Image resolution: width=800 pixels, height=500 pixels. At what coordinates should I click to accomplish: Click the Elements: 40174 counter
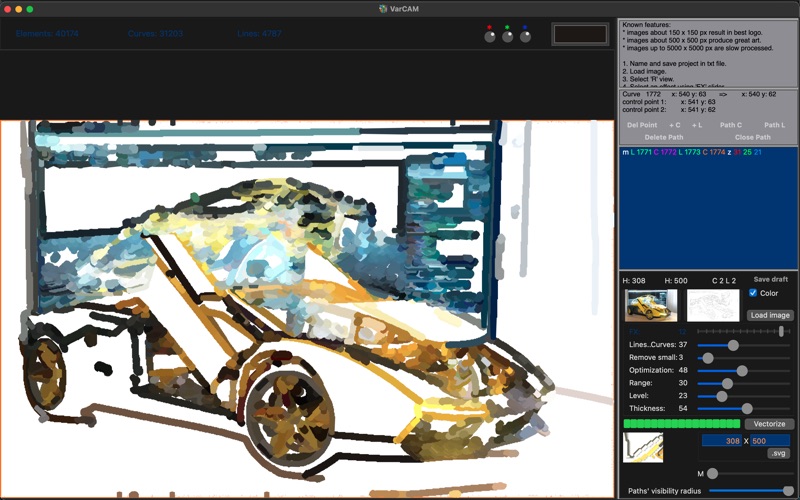[x=47, y=34]
